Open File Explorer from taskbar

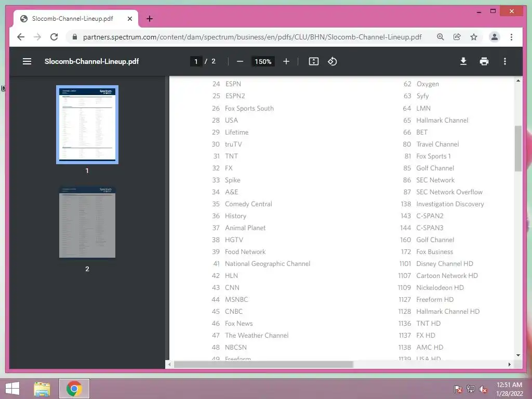[42, 389]
